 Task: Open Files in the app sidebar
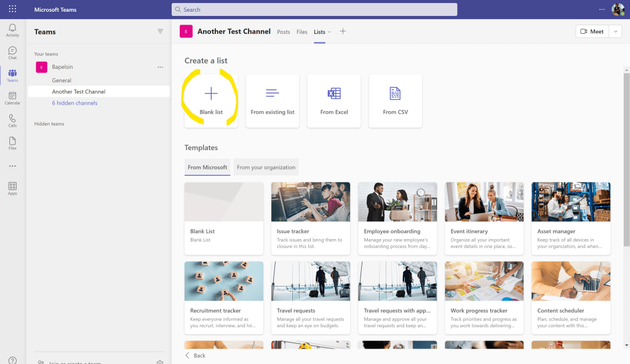click(12, 143)
